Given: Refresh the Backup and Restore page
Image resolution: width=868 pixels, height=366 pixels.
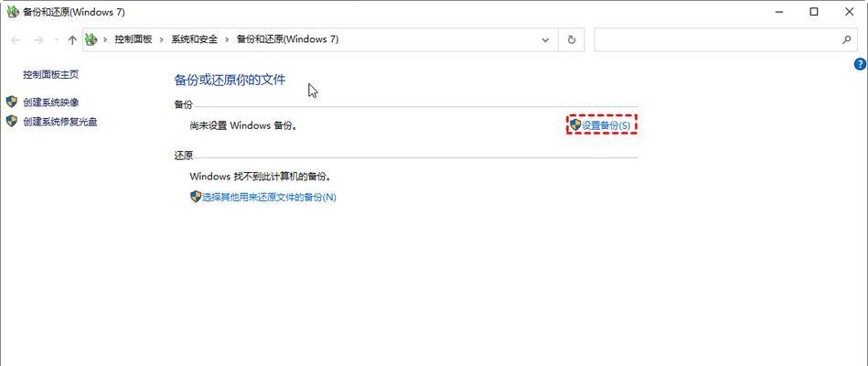Looking at the screenshot, I should (572, 40).
